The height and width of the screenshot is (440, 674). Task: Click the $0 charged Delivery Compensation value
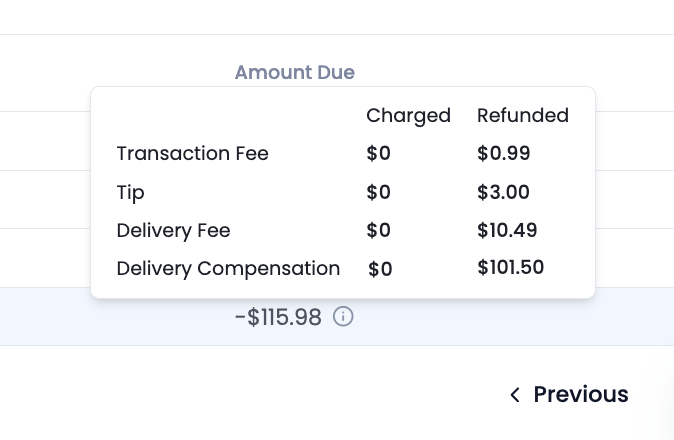click(x=380, y=269)
